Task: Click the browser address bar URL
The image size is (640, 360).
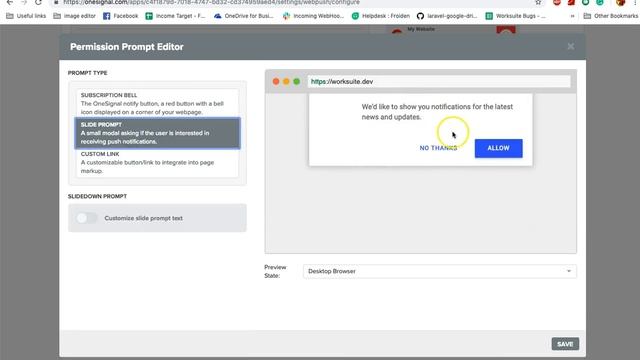Action: [x=211, y=2]
